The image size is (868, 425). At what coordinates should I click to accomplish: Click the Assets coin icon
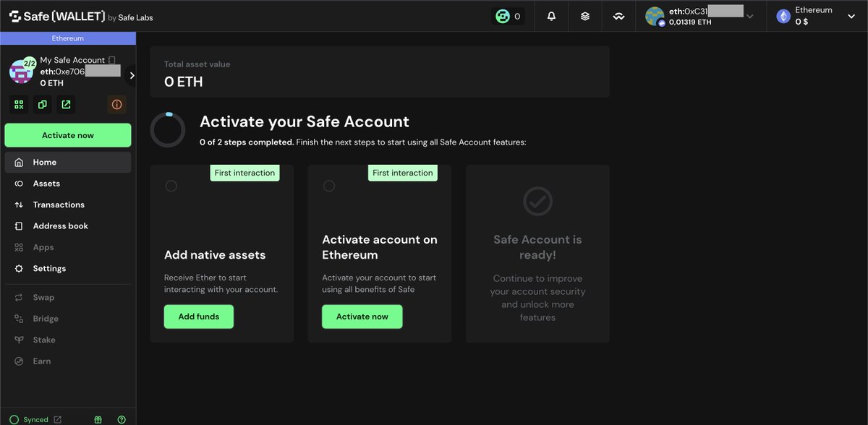[x=19, y=184]
